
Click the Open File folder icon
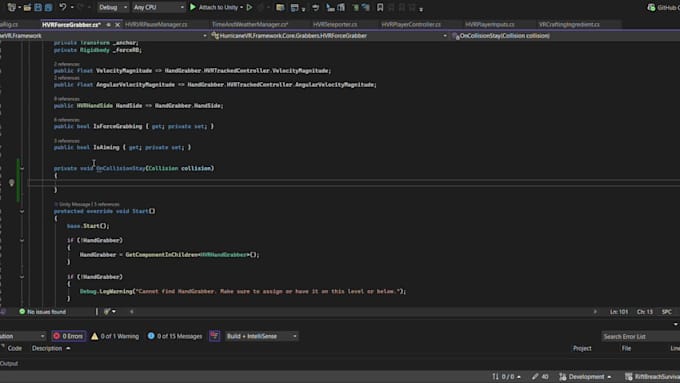tap(27, 7)
